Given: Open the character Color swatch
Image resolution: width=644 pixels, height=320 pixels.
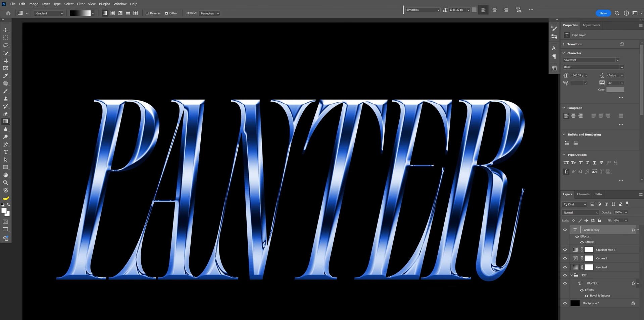Looking at the screenshot, I should point(615,90).
